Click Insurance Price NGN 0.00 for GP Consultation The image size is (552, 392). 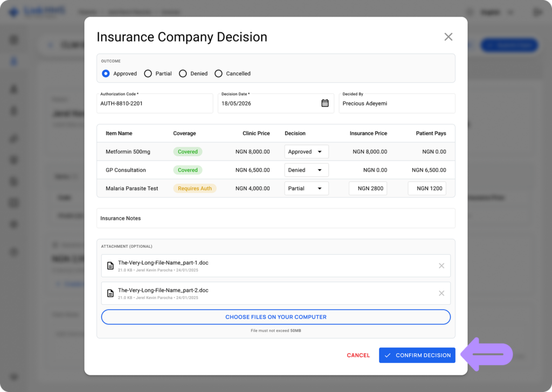375,170
